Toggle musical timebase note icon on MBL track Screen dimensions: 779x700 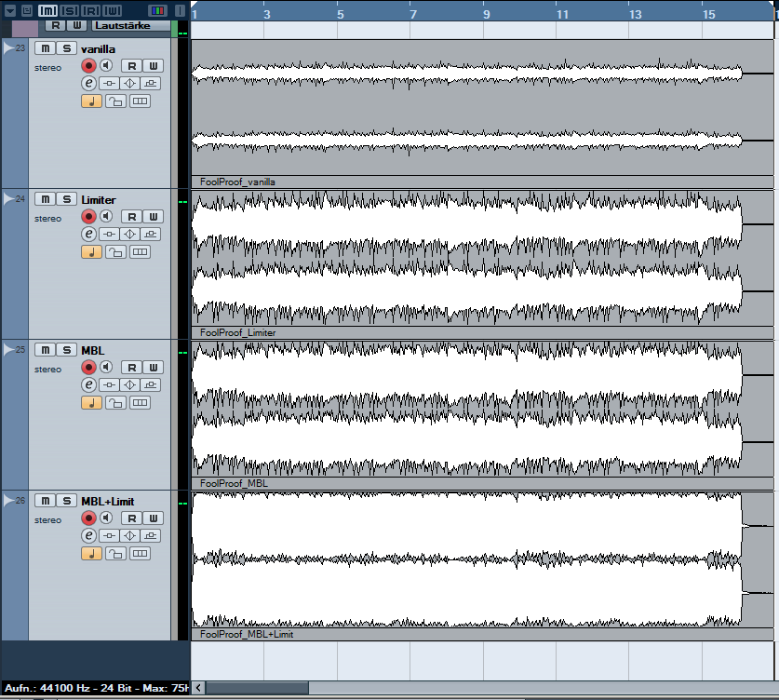point(91,403)
